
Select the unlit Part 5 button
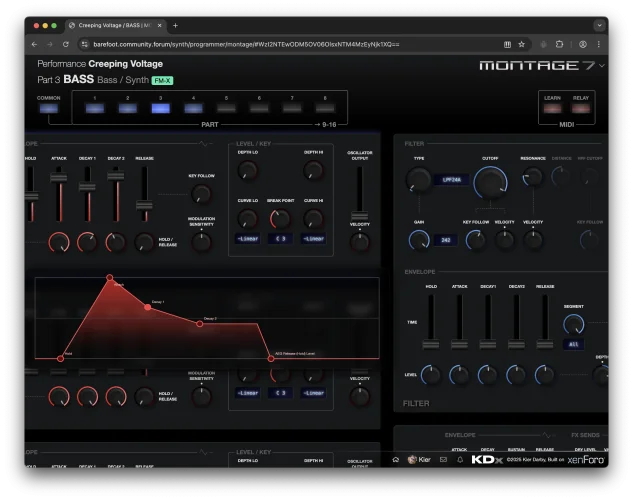tap(226, 108)
